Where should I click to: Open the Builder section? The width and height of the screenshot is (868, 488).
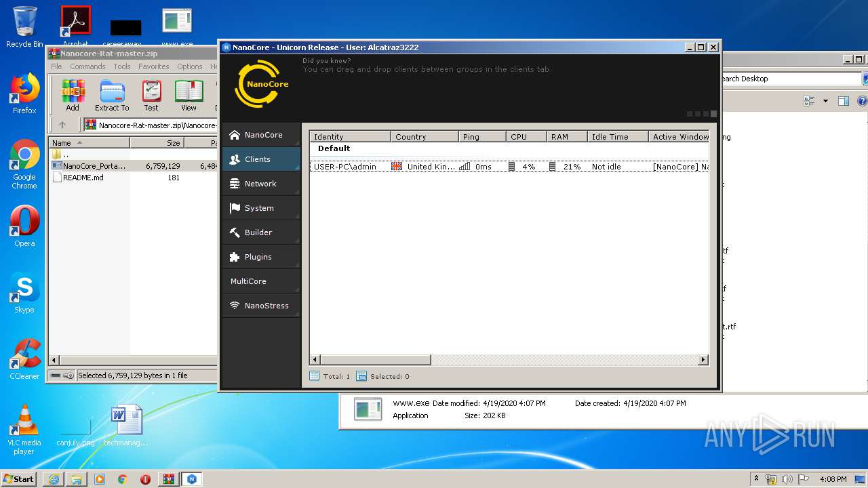261,232
